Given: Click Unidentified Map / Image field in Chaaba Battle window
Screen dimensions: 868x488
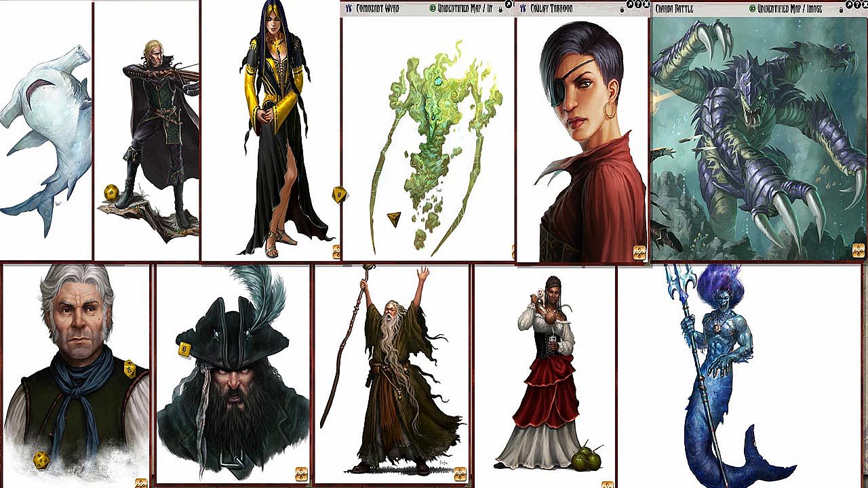Looking at the screenshot, I should (789, 9).
